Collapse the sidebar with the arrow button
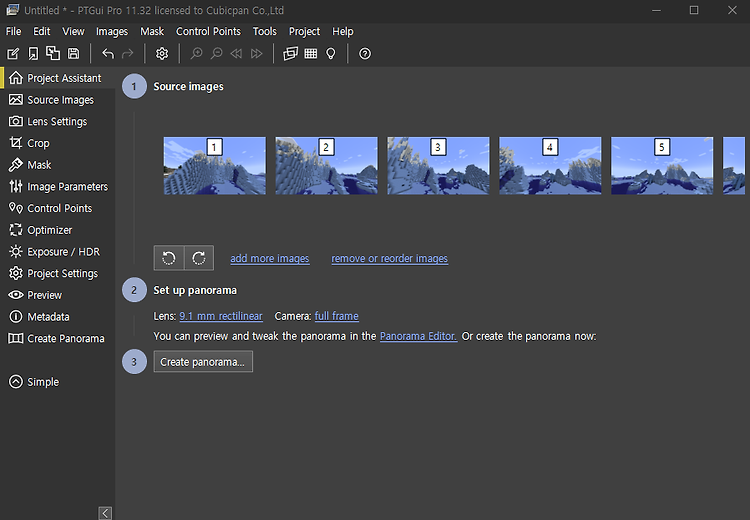Screen dimensions: 750x520 105,513
